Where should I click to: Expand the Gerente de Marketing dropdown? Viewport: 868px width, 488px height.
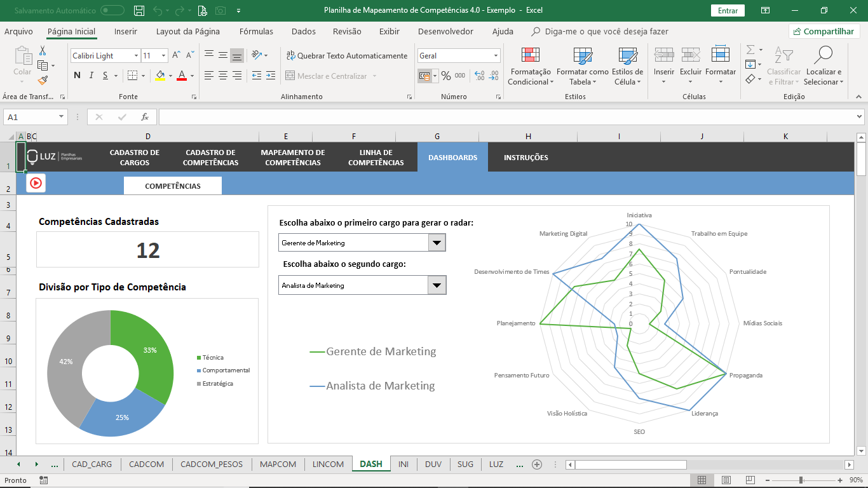437,243
